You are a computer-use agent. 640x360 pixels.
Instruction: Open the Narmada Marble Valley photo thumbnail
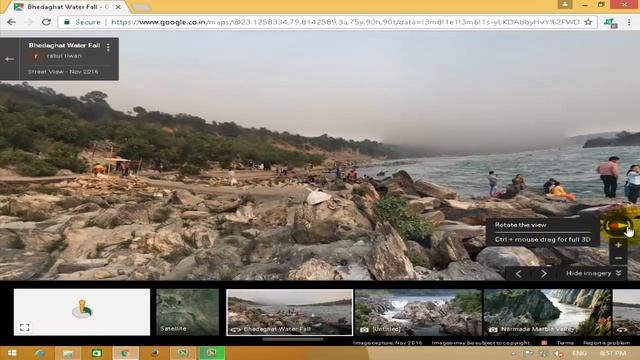tap(547, 312)
